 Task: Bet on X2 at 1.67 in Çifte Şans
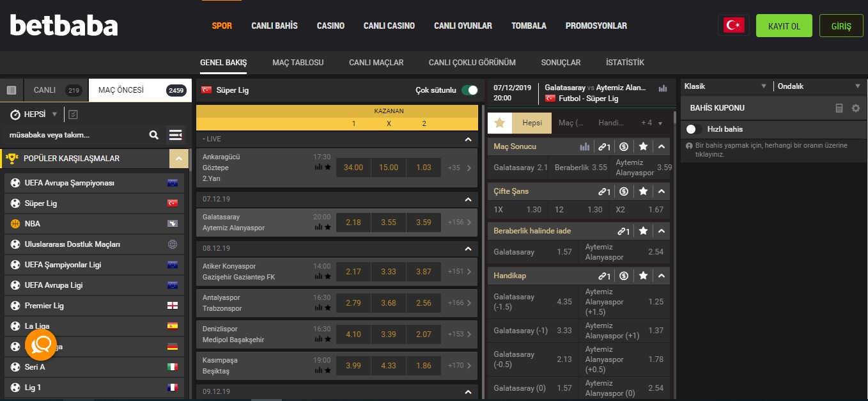click(x=640, y=209)
